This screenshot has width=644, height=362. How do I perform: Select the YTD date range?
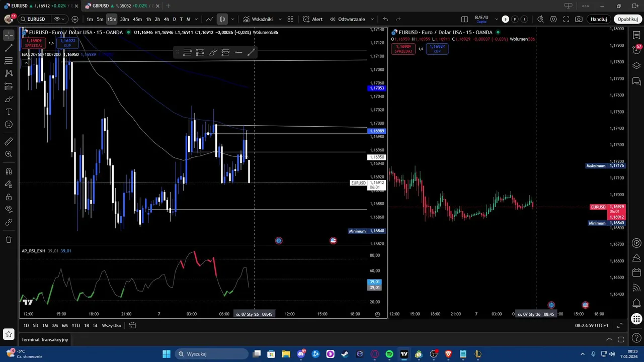(x=75, y=325)
